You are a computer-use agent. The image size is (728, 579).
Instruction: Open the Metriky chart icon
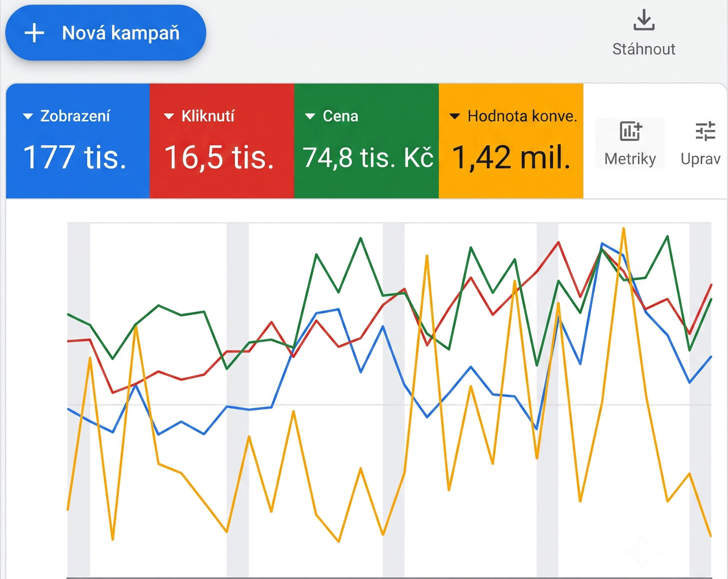click(630, 131)
